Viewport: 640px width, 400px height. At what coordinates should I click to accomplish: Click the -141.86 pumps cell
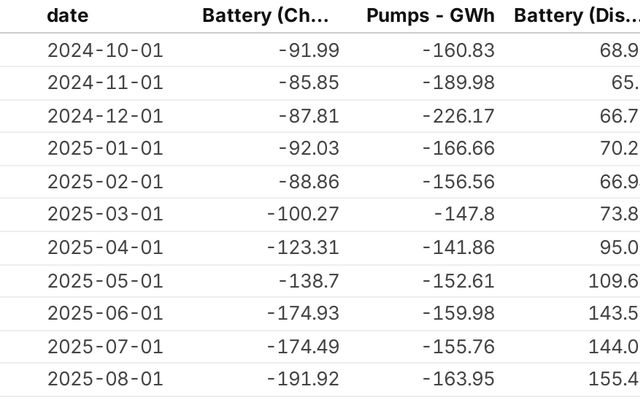(x=458, y=248)
